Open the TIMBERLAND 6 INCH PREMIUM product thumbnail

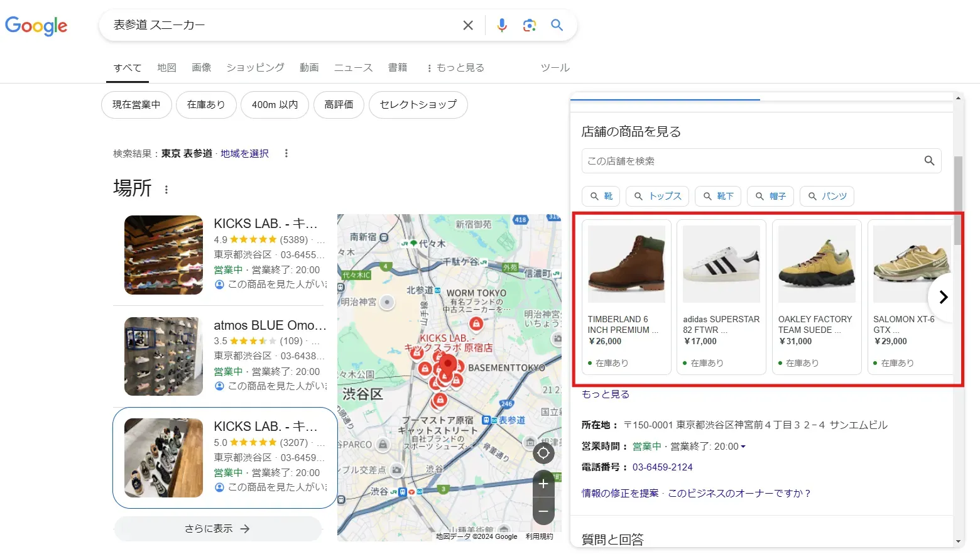coord(626,264)
